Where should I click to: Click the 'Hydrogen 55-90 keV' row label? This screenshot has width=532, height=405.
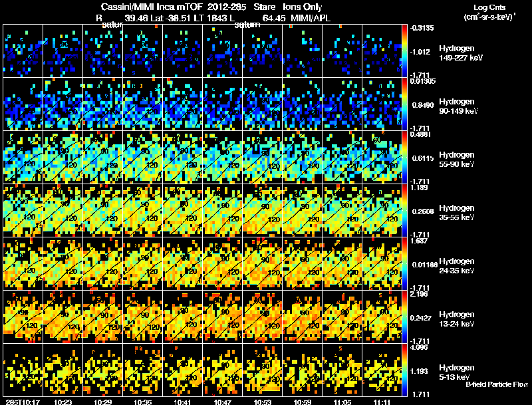(x=457, y=160)
